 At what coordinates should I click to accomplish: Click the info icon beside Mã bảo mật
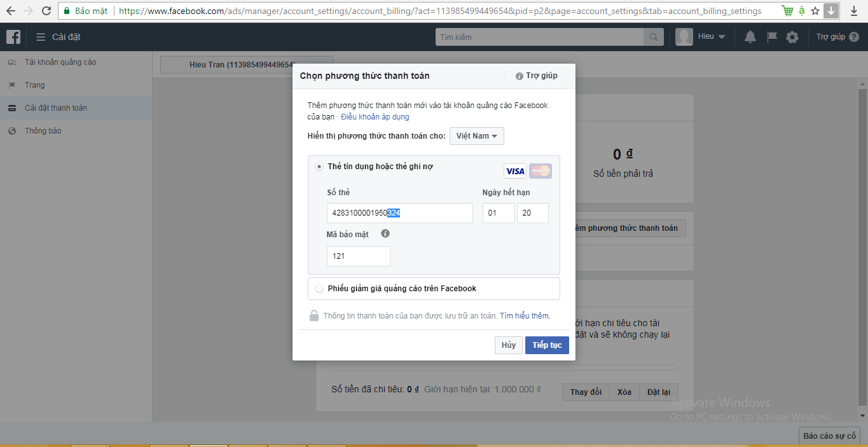click(385, 233)
